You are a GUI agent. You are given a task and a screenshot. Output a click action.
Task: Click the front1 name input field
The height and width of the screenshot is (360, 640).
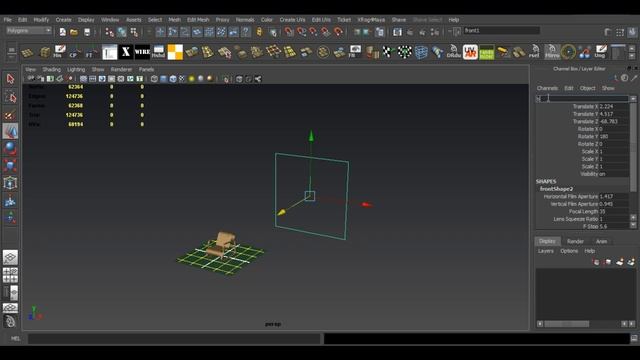pyautogui.click(x=502, y=31)
